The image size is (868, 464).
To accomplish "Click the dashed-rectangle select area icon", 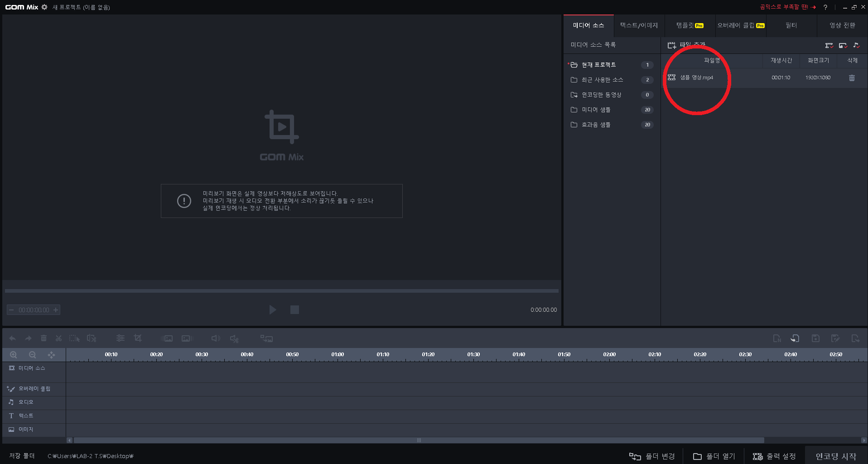I will tap(74, 338).
